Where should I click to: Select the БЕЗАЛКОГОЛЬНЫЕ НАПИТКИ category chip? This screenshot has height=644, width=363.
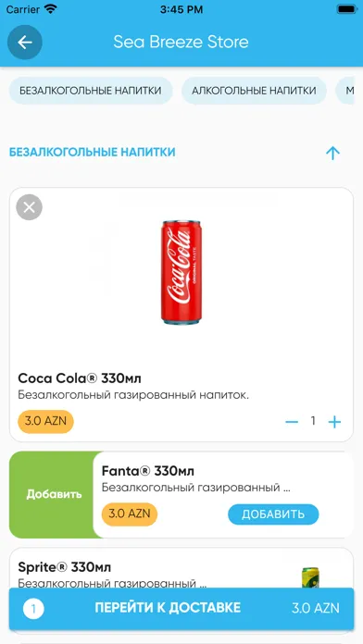91,91
